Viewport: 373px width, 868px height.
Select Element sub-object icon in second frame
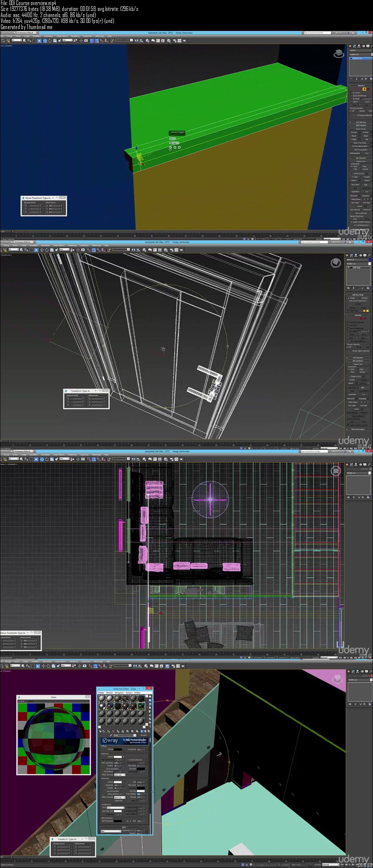(365, 319)
